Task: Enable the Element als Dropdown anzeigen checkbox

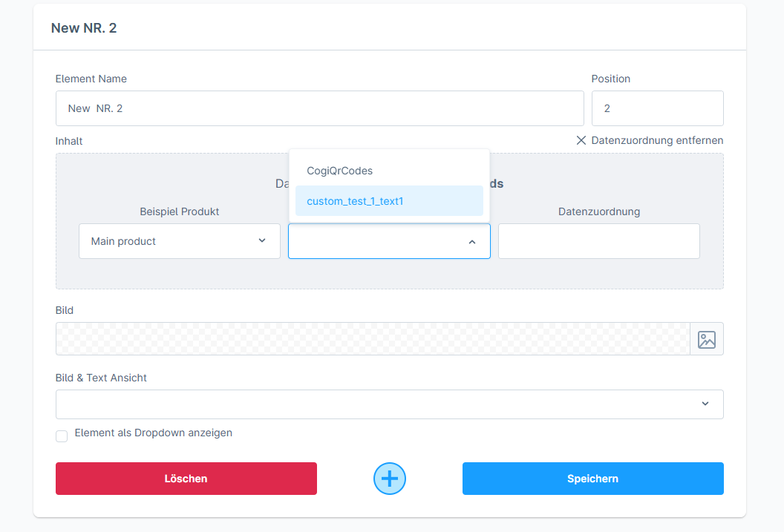Action: point(62,436)
